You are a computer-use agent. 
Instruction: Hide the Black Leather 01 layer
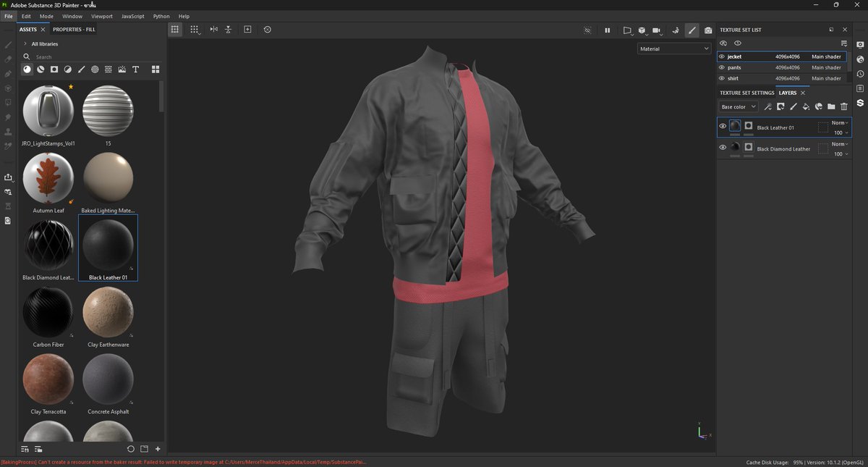click(x=723, y=127)
